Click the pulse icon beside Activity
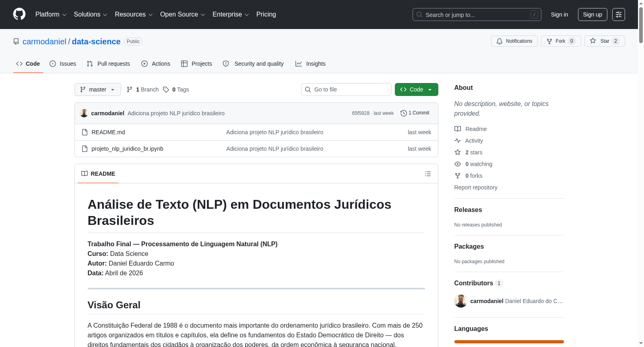The image size is (644, 347). tap(458, 141)
